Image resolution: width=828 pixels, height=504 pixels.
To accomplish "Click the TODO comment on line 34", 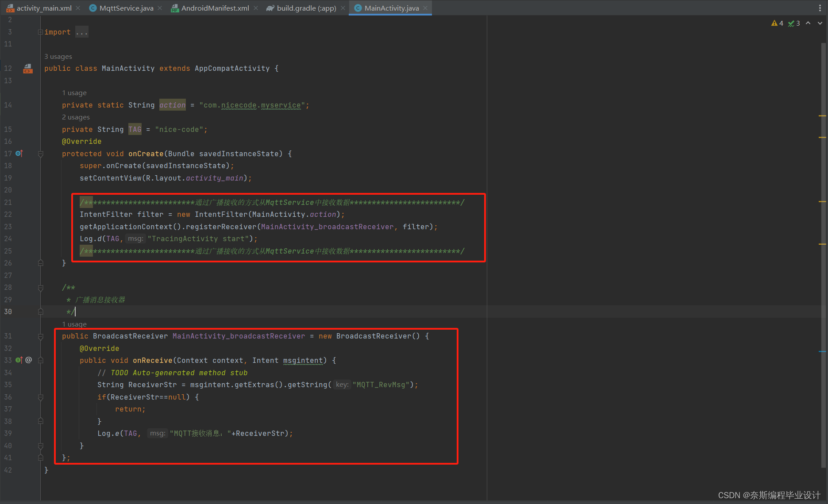I will (x=173, y=373).
